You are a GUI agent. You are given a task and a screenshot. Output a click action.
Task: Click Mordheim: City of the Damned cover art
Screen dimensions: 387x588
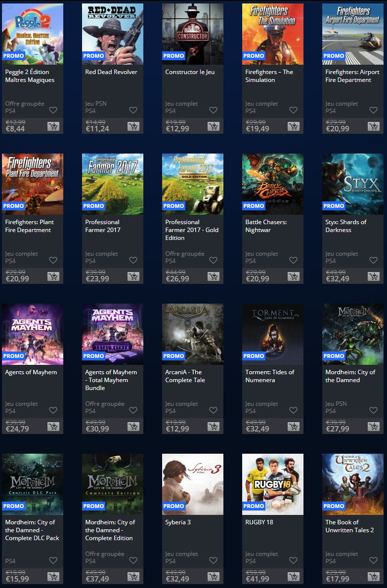tap(353, 334)
